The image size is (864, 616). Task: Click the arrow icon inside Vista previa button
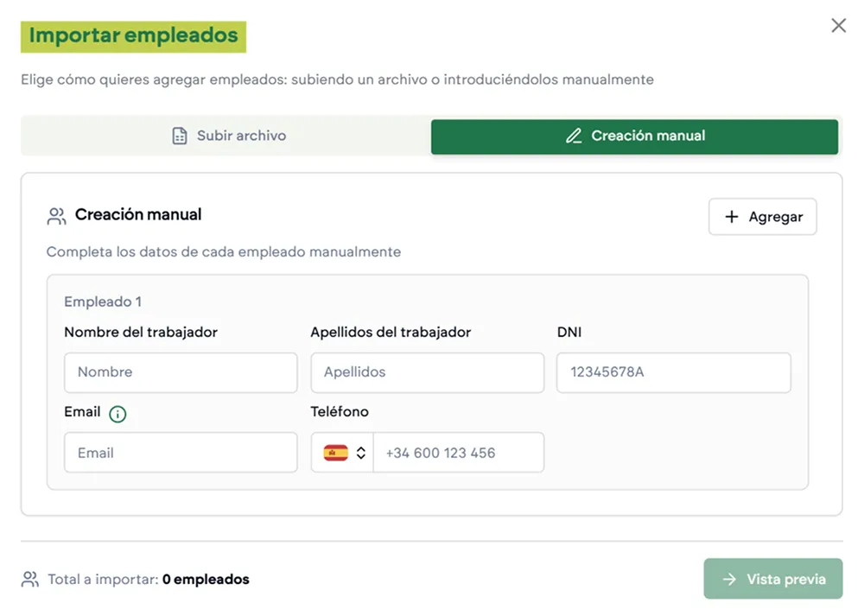730,578
